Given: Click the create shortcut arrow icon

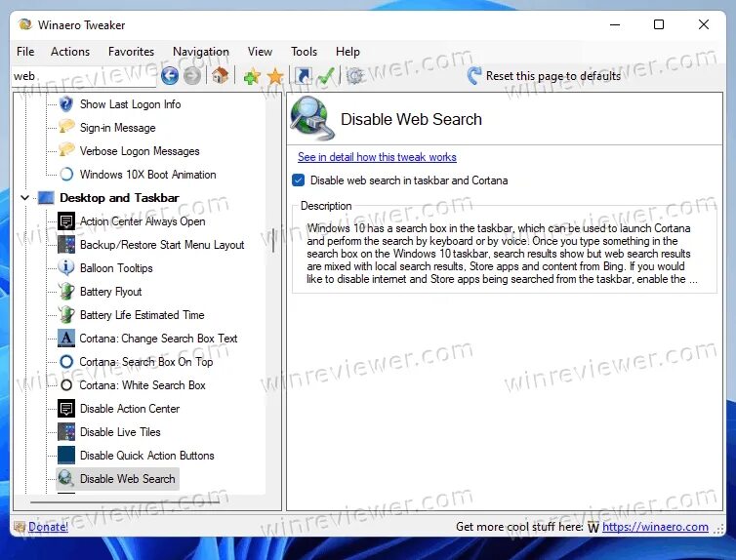Looking at the screenshot, I should (304, 75).
